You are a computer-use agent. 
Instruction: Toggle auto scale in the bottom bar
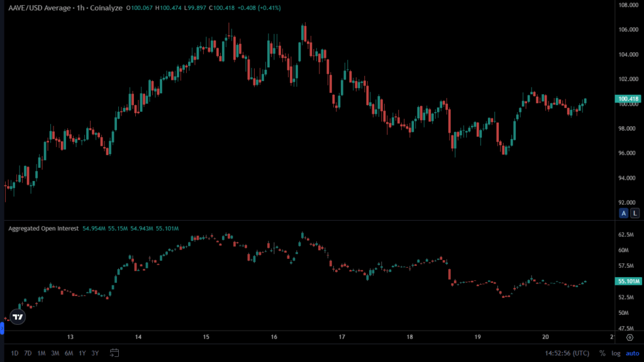[x=631, y=353]
